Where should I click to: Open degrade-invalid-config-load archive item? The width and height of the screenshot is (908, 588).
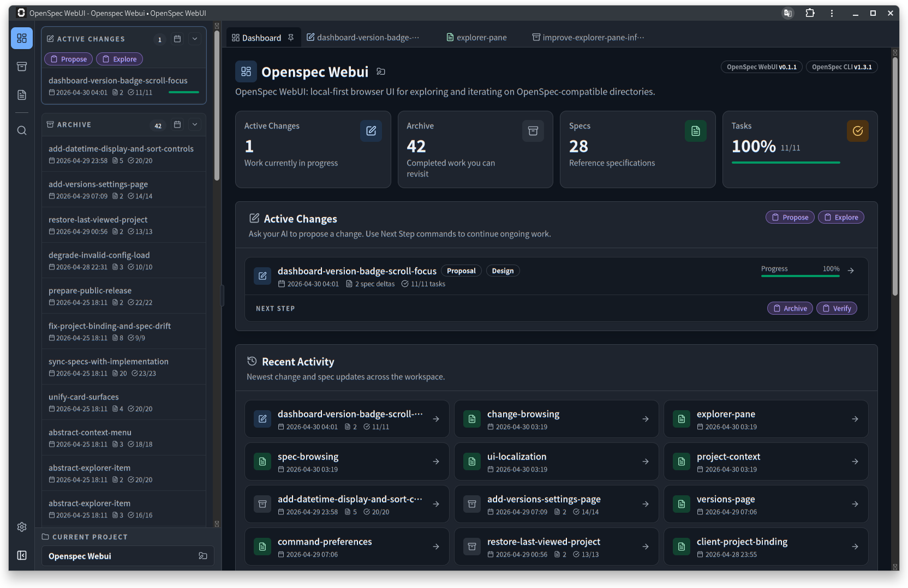pos(124,260)
